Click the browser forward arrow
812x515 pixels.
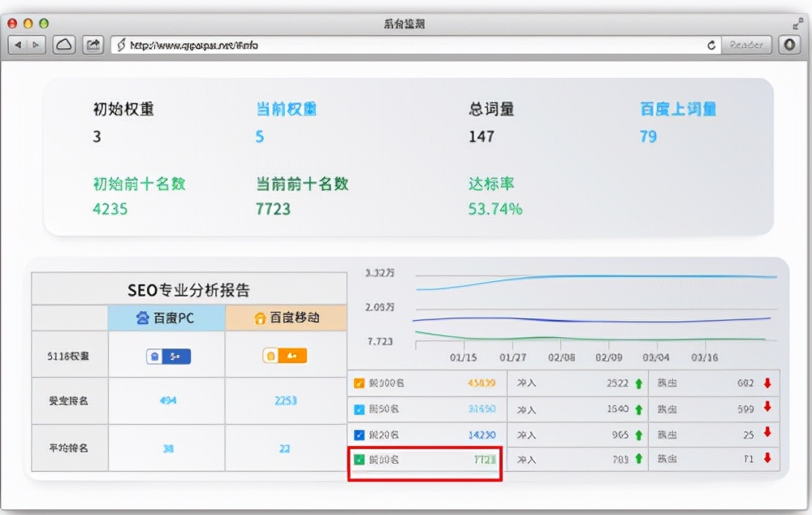[37, 45]
